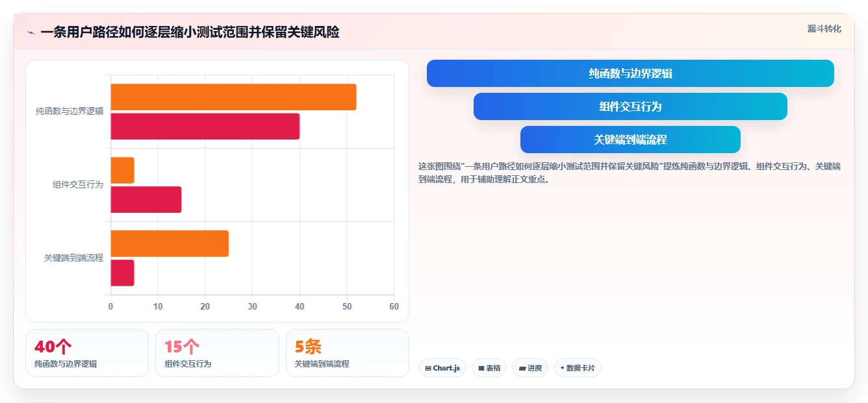Click the orange bar for 组件交互行为
This screenshot has width=868, height=403.
click(x=123, y=170)
